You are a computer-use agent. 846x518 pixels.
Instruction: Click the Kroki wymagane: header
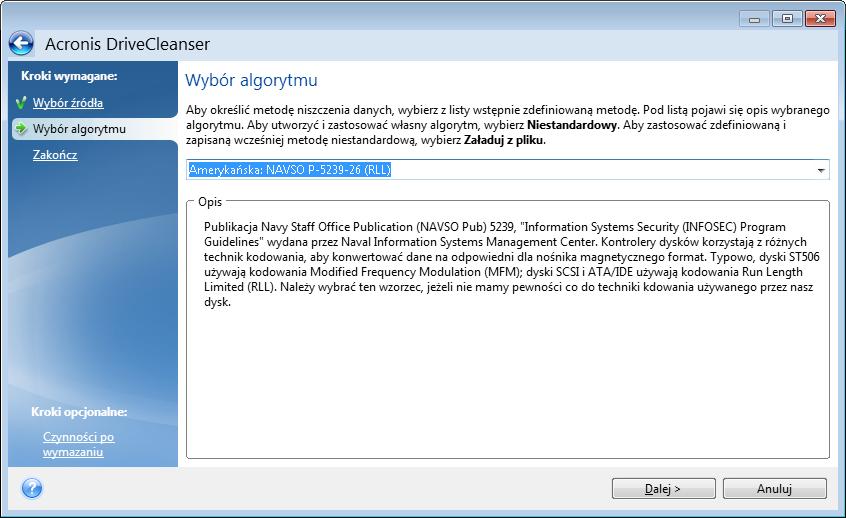pyautogui.click(x=69, y=76)
